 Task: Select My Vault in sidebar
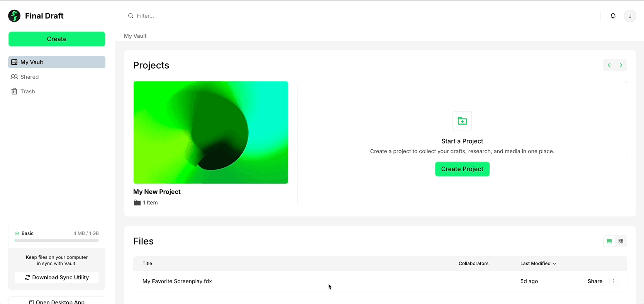point(57,62)
